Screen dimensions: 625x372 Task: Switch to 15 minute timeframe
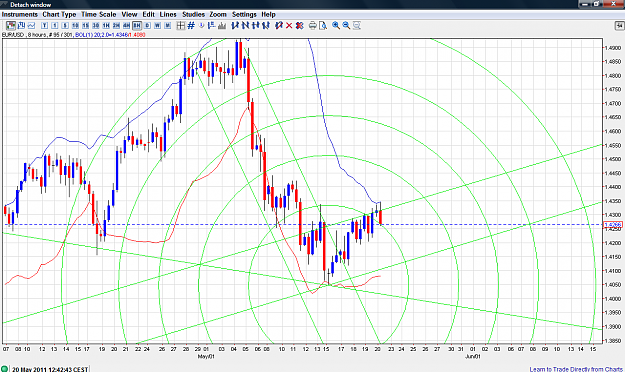pos(85,26)
